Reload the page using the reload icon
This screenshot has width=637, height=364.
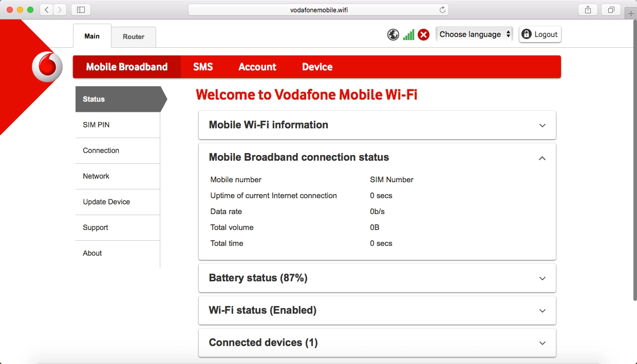[442, 9]
